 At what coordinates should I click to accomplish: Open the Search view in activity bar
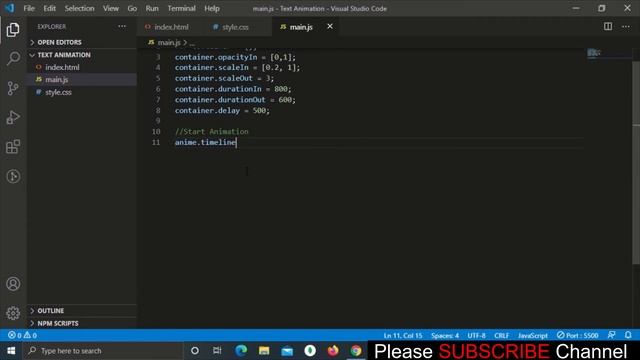(x=13, y=59)
